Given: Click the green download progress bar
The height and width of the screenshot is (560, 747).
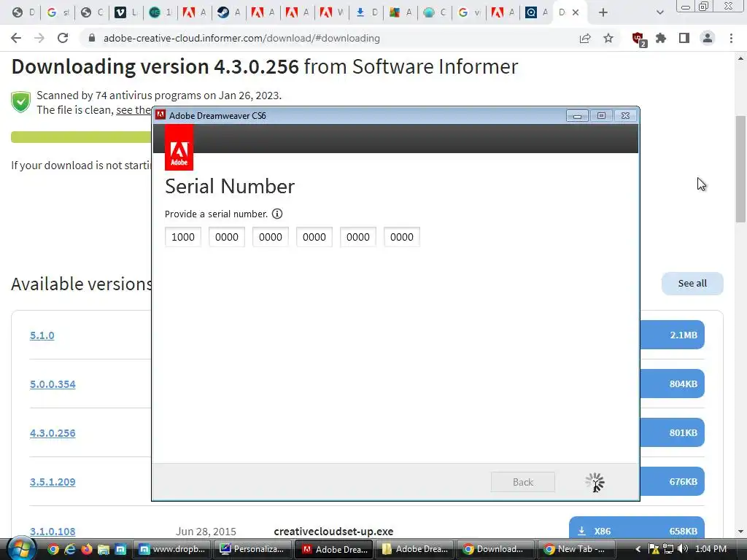Looking at the screenshot, I should [81, 137].
